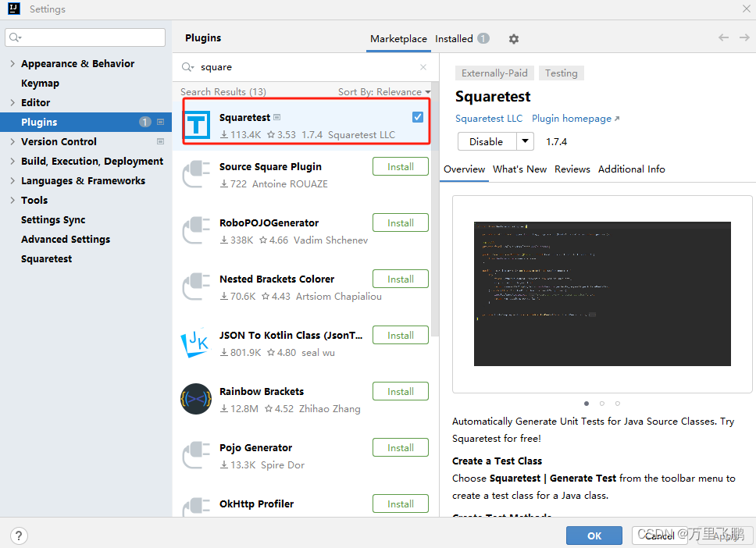This screenshot has width=756, height=548.
Task: Install Pojo Generator
Action: pyautogui.click(x=400, y=448)
